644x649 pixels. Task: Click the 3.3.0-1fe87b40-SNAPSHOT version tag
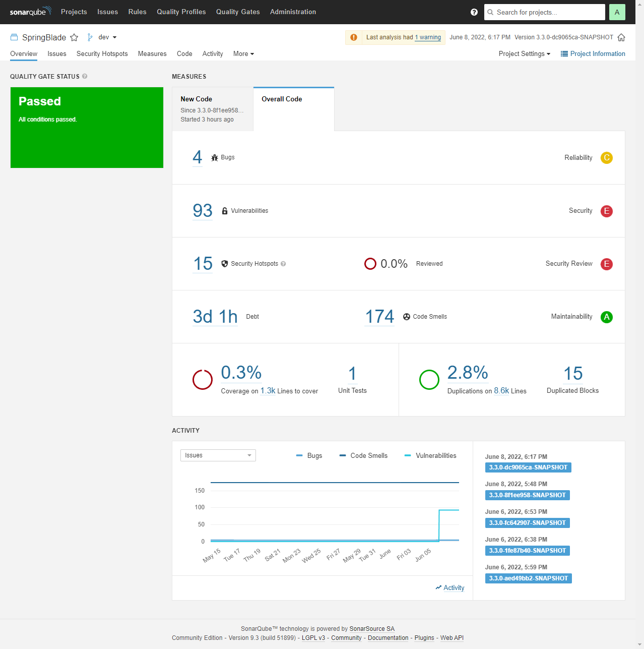pos(527,551)
